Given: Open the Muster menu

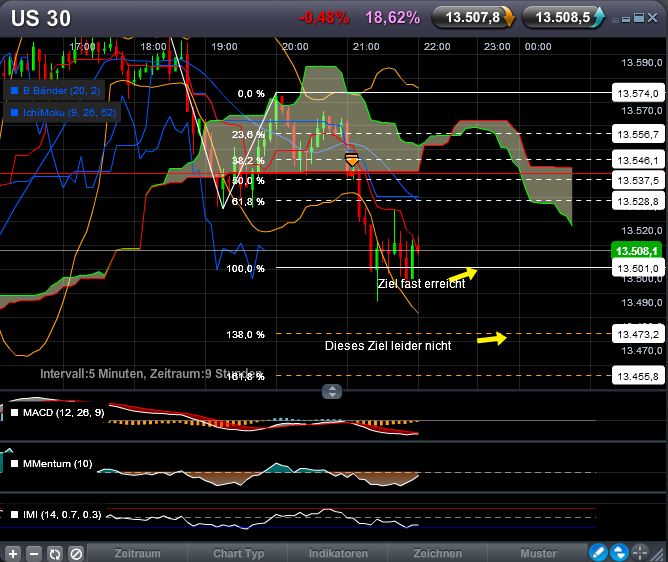Looking at the screenshot, I should 538,553.
